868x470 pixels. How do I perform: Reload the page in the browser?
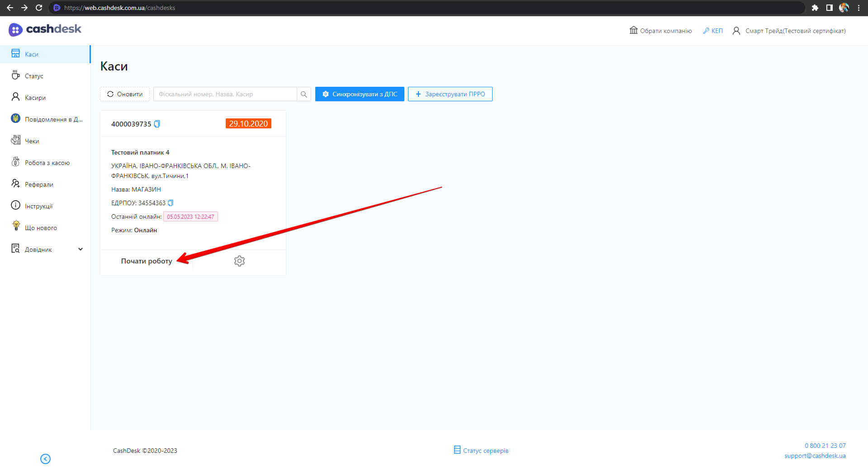(39, 8)
